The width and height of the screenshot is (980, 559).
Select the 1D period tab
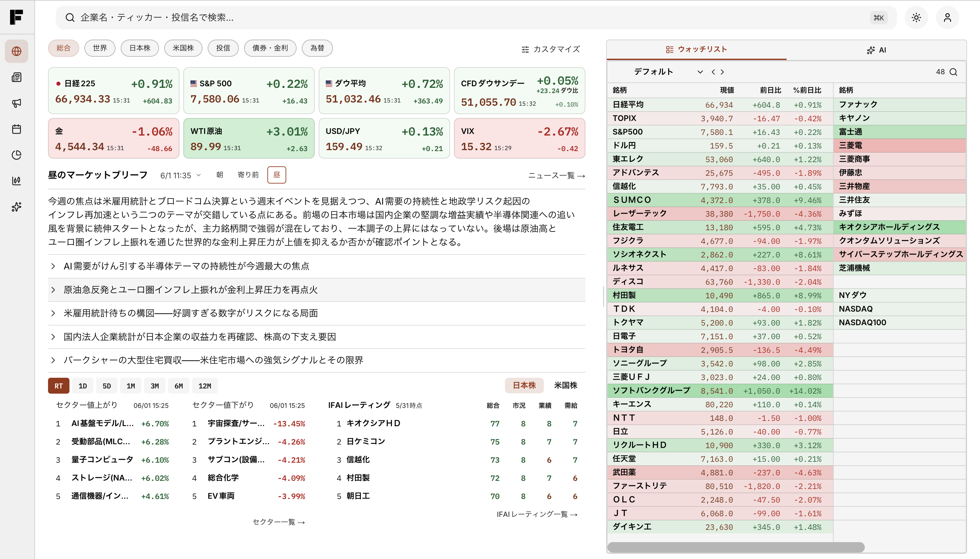tap(83, 386)
